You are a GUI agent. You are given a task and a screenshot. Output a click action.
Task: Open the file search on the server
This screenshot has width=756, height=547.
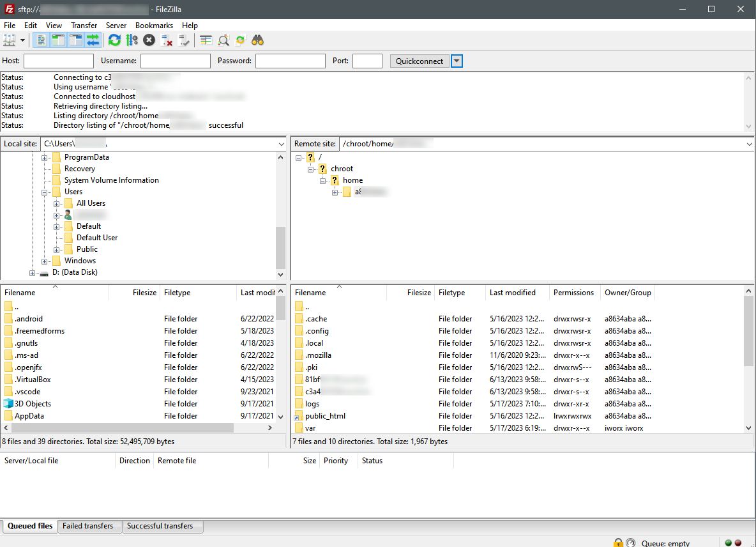[x=257, y=40]
